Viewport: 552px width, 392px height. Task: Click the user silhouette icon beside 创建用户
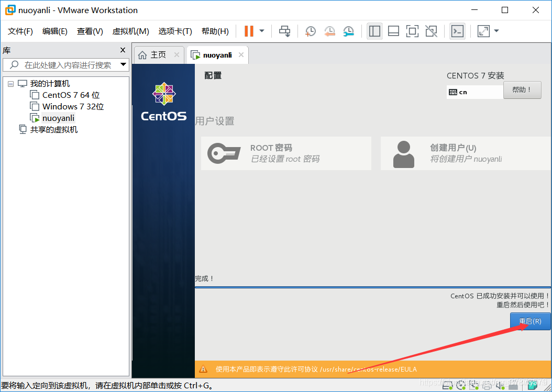pyautogui.click(x=403, y=154)
